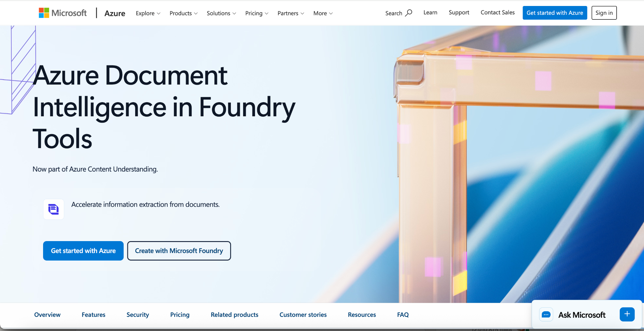Expand the Solutions menu
The height and width of the screenshot is (331, 644).
[221, 13]
